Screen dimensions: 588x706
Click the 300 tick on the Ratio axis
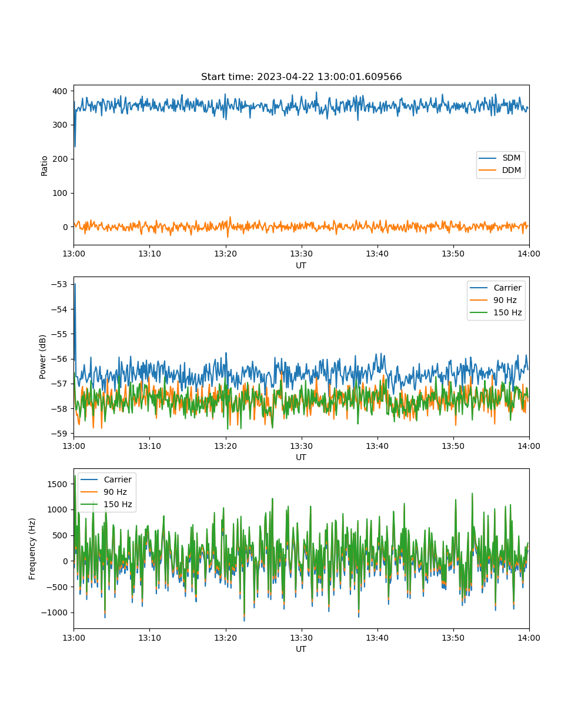pyautogui.click(x=62, y=125)
